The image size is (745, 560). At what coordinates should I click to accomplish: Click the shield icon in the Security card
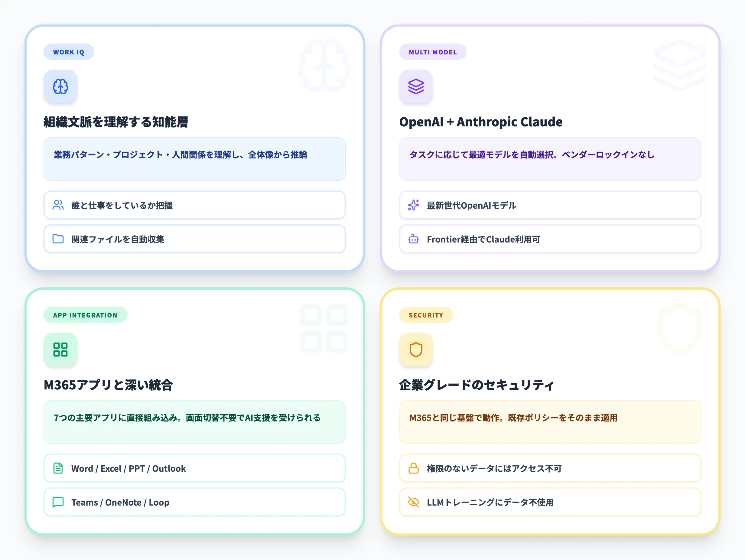416,350
